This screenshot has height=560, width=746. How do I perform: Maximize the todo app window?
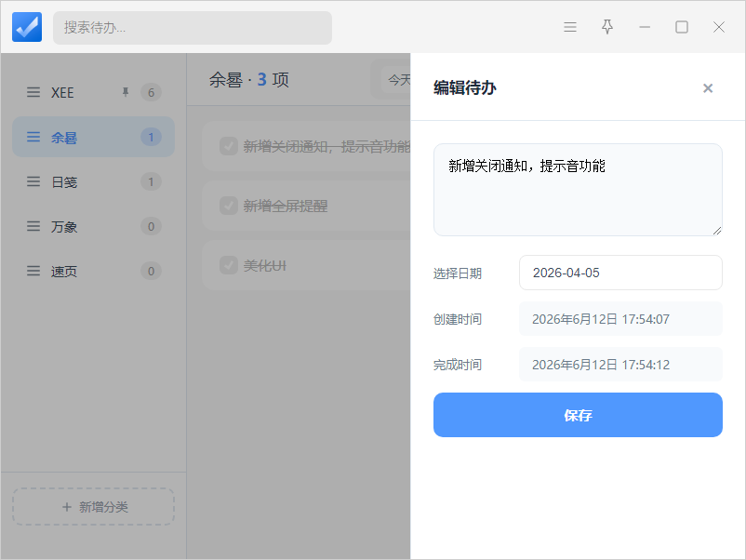pyautogui.click(x=681, y=27)
